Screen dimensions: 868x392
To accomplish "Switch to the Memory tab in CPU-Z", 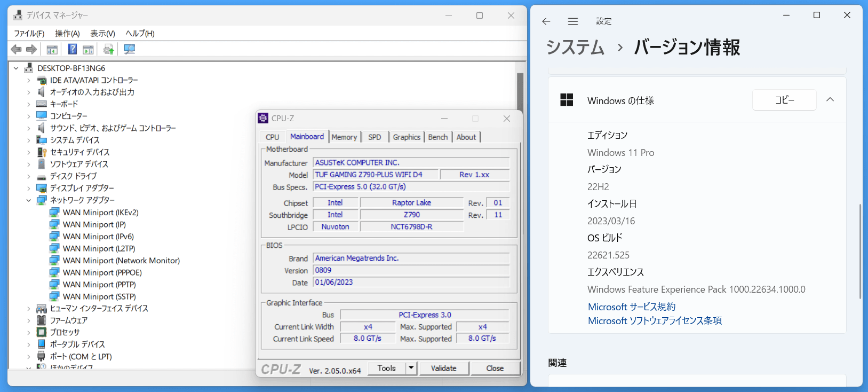I will tap(345, 137).
